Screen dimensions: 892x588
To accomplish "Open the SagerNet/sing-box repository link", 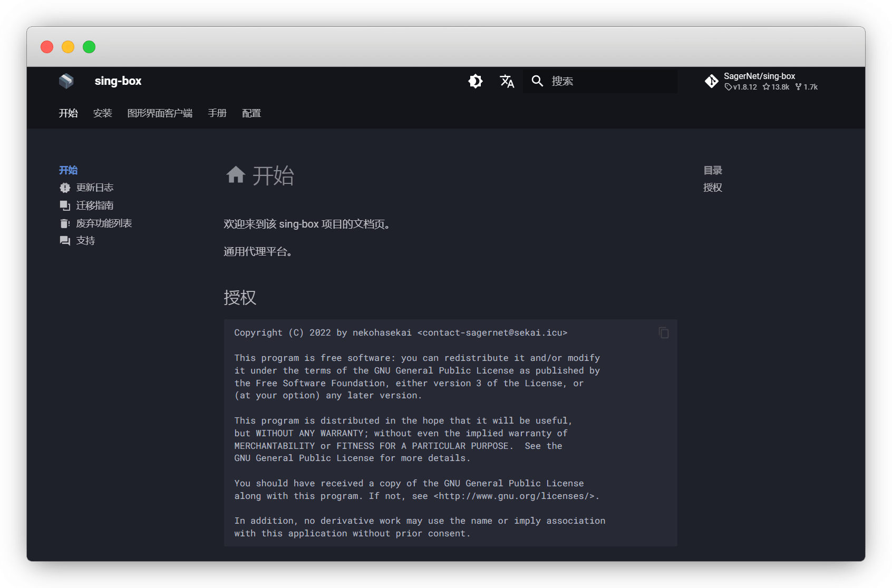I will coord(760,76).
